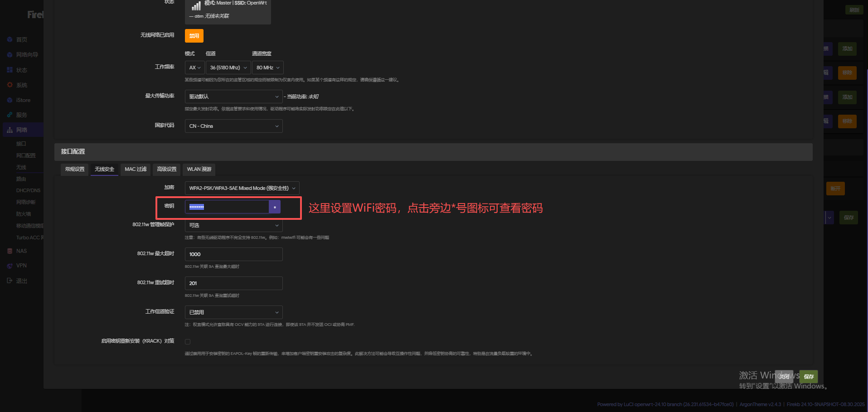Viewport: 868px width, 412px height.
Task: Switch to the MAC 过滤 tab
Action: 136,170
